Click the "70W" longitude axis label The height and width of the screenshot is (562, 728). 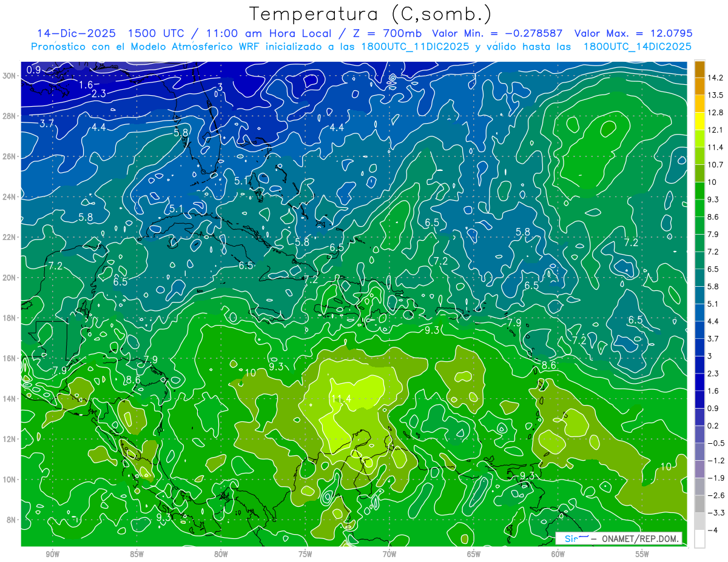(389, 555)
